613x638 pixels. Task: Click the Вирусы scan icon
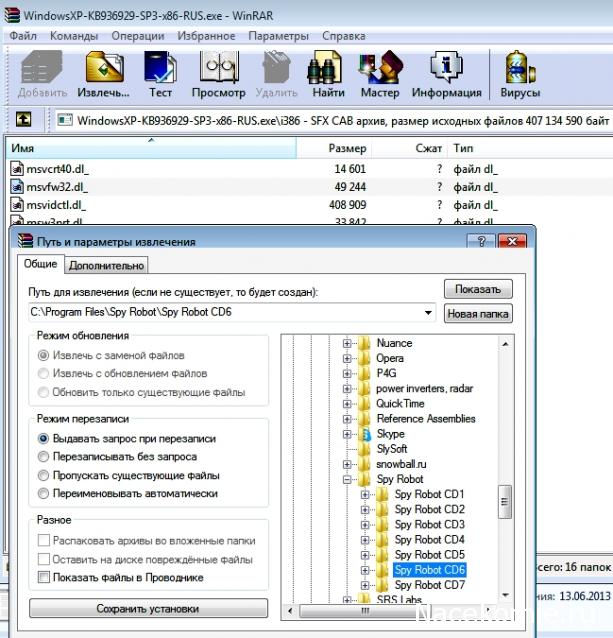520,67
